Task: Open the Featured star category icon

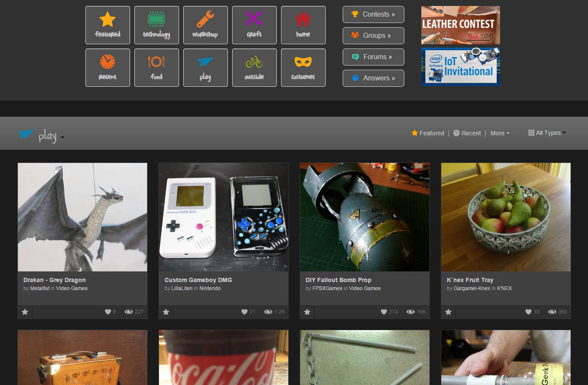Action: [108, 25]
